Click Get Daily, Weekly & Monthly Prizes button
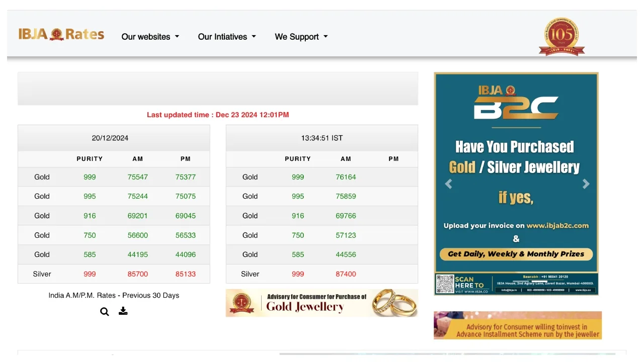This screenshot has height=362, width=644. [x=516, y=254]
